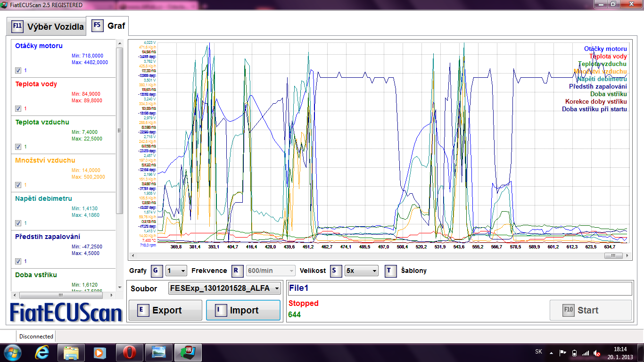Open Internet Explorer from the taskbar

click(x=42, y=352)
